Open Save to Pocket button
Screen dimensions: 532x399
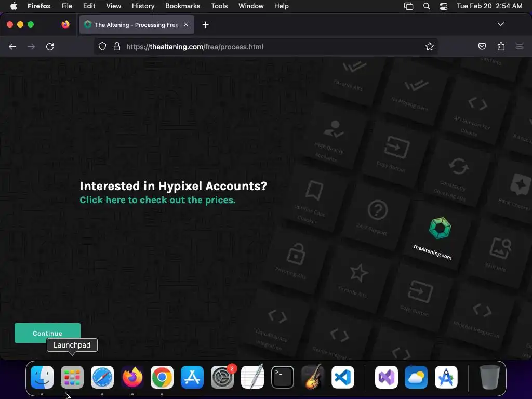(482, 46)
